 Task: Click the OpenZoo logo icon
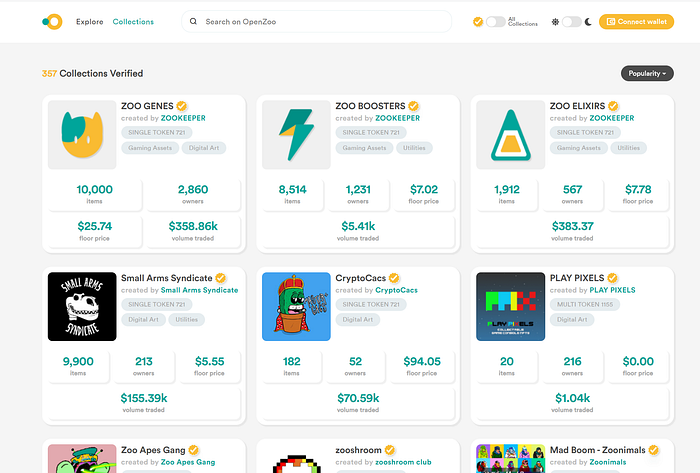click(52, 21)
